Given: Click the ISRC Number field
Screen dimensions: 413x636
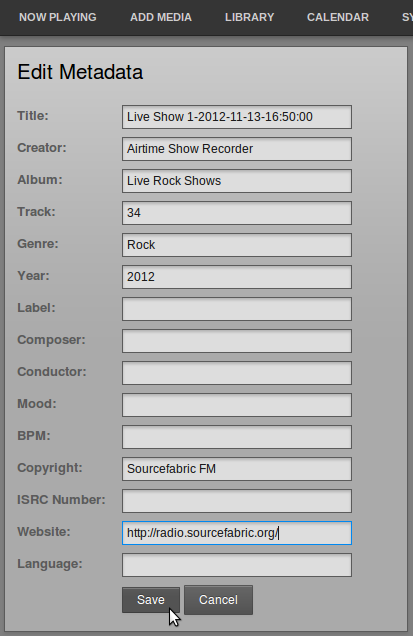Looking at the screenshot, I should pyautogui.click(x=237, y=501).
